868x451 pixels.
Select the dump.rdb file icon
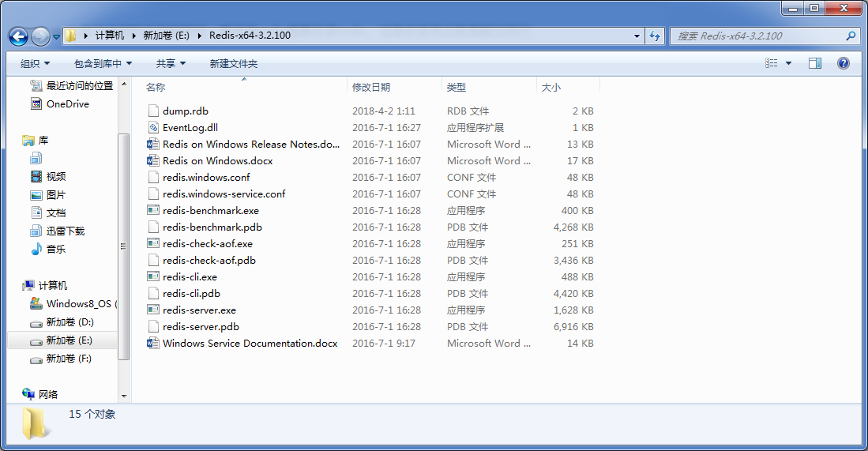[153, 111]
